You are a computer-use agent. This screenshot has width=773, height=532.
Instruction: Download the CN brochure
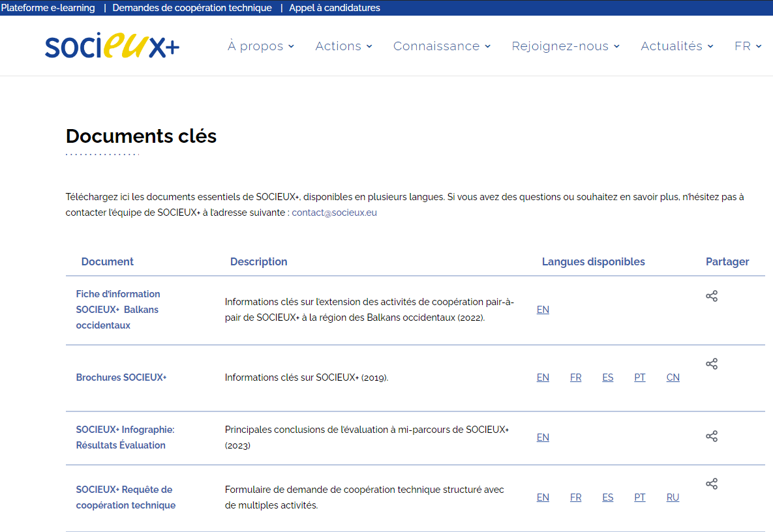(673, 377)
